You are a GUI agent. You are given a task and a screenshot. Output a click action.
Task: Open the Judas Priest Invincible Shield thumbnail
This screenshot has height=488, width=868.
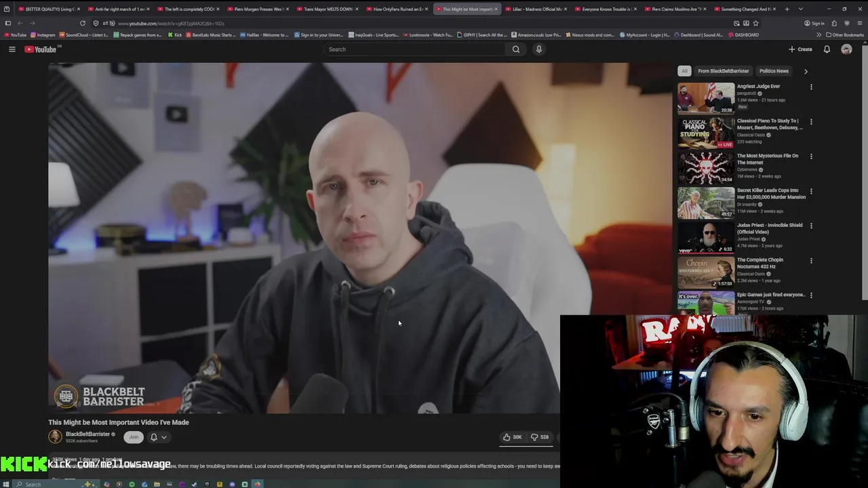point(706,237)
